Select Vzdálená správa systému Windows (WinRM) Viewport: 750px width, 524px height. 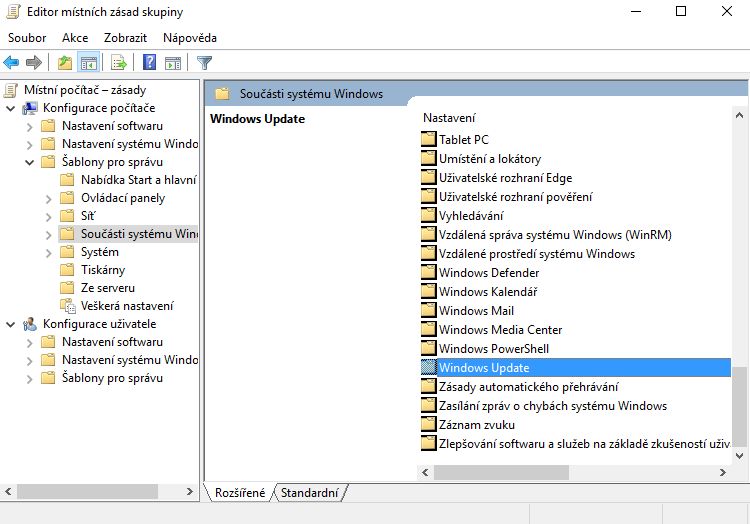555,235
